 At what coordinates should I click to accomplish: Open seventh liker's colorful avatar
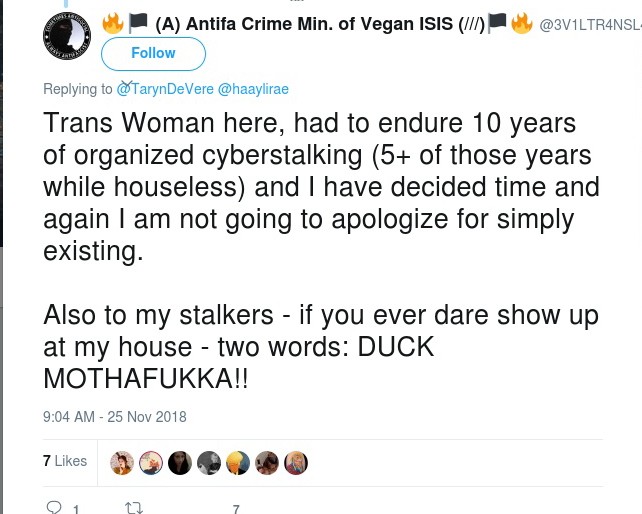coord(296,463)
